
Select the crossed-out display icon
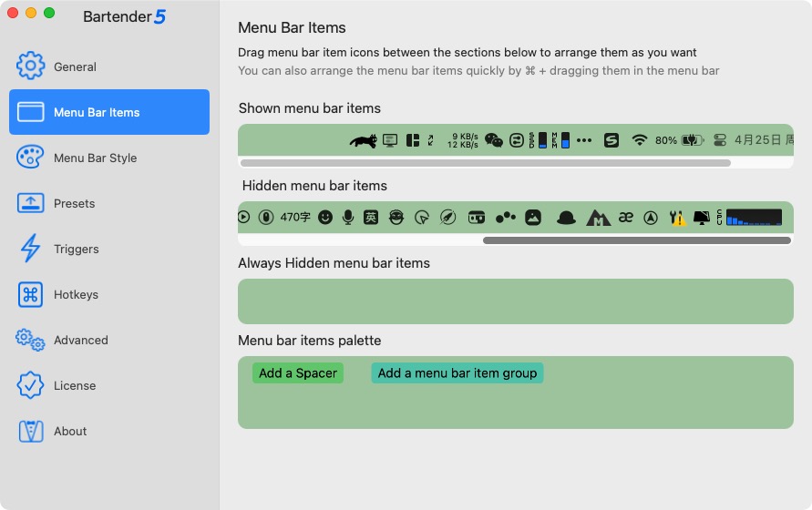[702, 218]
